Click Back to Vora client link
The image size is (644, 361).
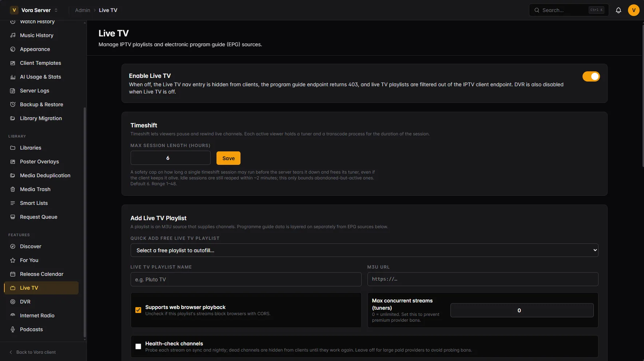point(32,352)
